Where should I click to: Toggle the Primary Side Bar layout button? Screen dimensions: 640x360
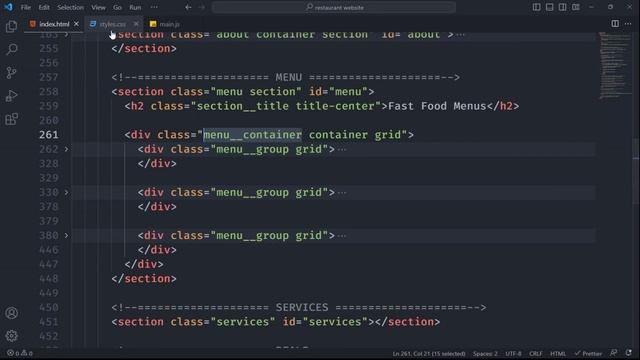(x=536, y=7)
